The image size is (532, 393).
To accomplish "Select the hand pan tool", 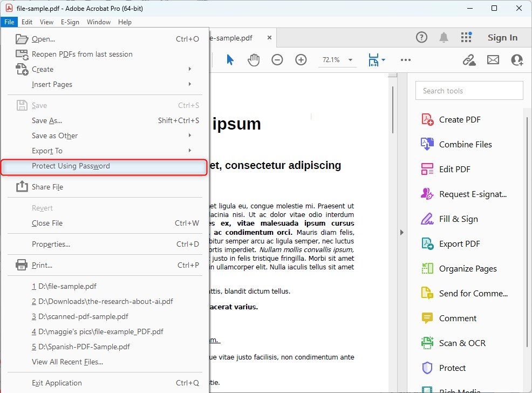I will (254, 60).
